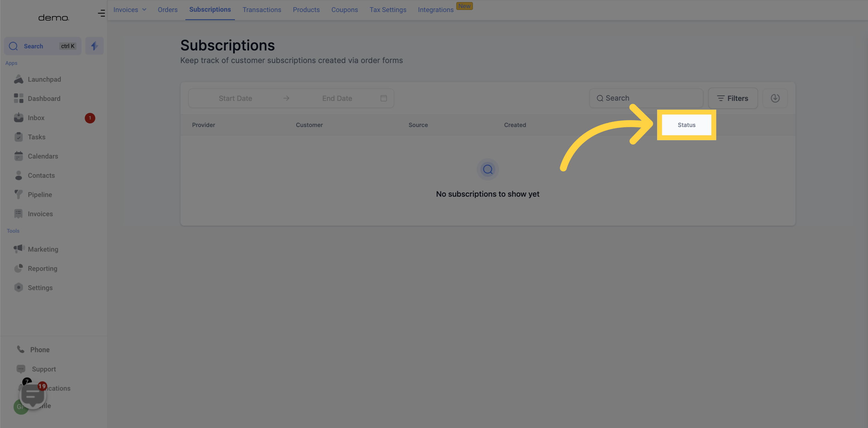Click the Provider column header
Image resolution: width=868 pixels, height=428 pixels.
(203, 125)
